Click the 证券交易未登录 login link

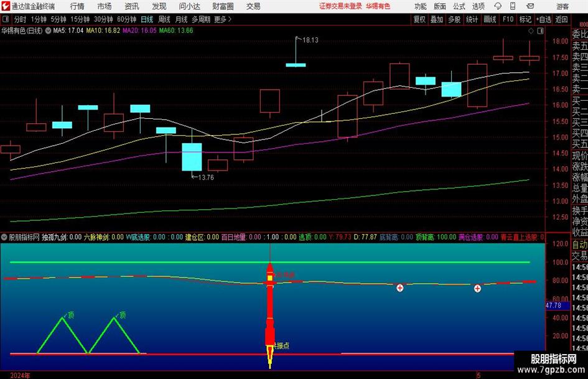340,6
